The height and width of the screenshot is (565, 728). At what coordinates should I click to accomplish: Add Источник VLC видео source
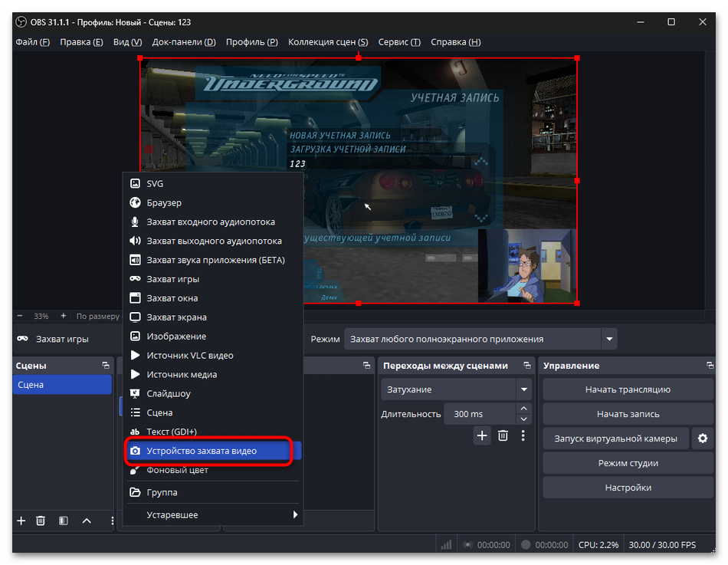click(214, 355)
